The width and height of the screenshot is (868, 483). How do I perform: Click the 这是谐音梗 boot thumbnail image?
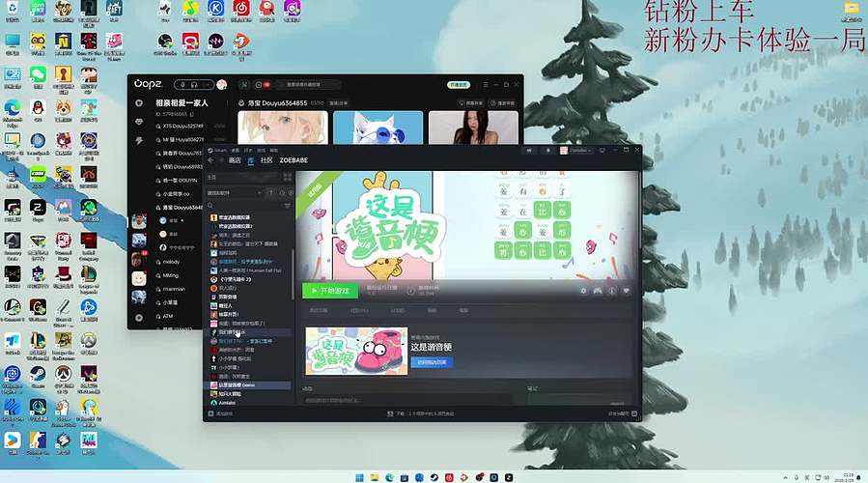pyautogui.click(x=356, y=352)
